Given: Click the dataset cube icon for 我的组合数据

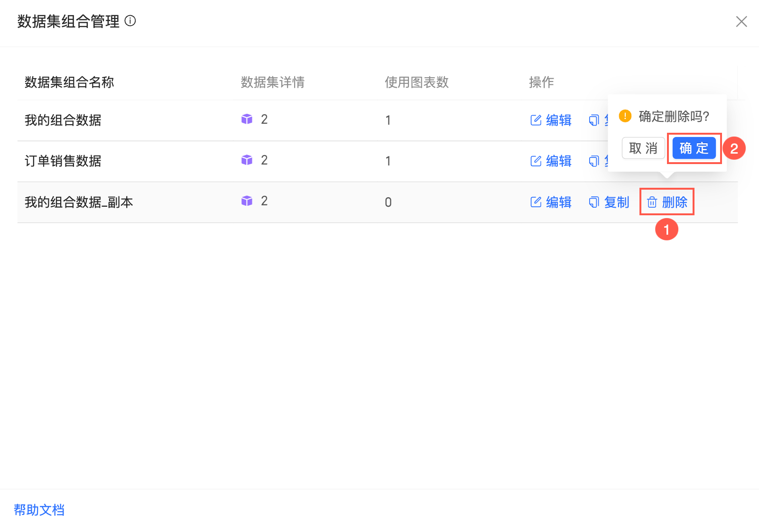Looking at the screenshot, I should click(247, 119).
